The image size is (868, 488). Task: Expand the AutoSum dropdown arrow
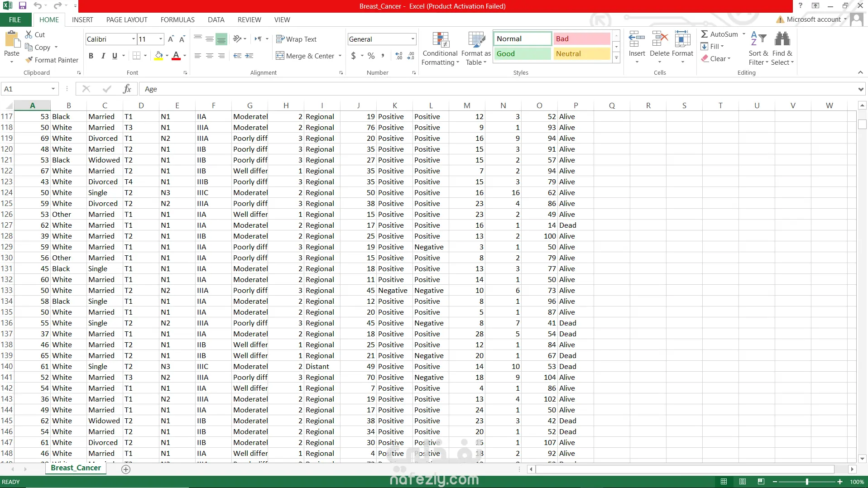(x=743, y=34)
